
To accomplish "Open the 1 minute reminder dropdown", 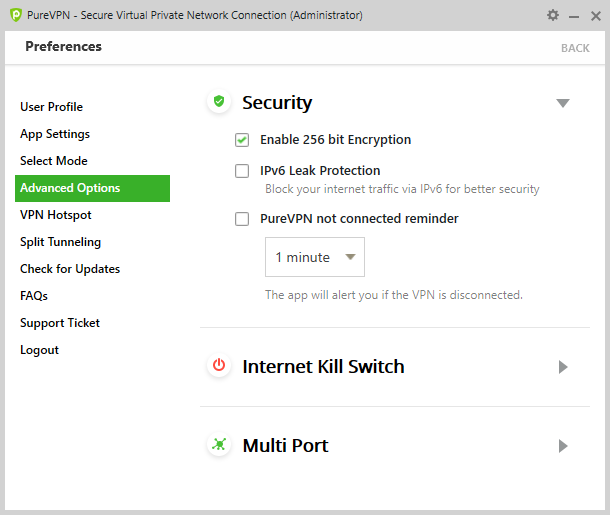I will click(315, 257).
